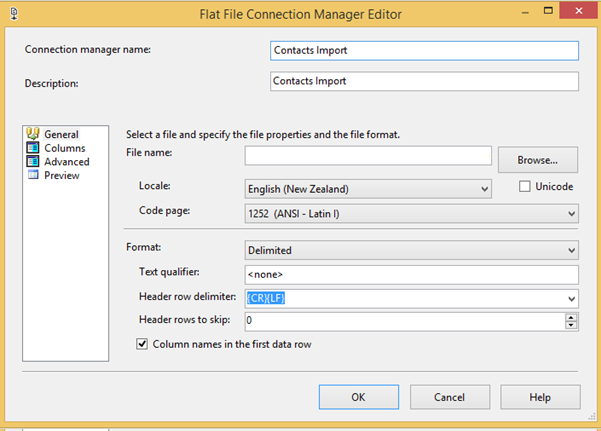Click the Connection manager name field
Viewport: 601px width, 431px height.
pyautogui.click(x=424, y=51)
